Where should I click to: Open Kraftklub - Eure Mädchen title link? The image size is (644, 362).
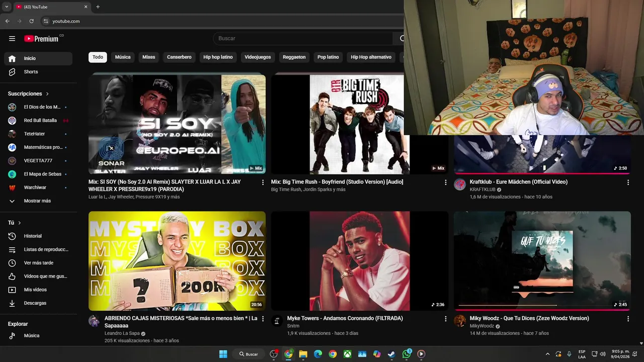518,182
